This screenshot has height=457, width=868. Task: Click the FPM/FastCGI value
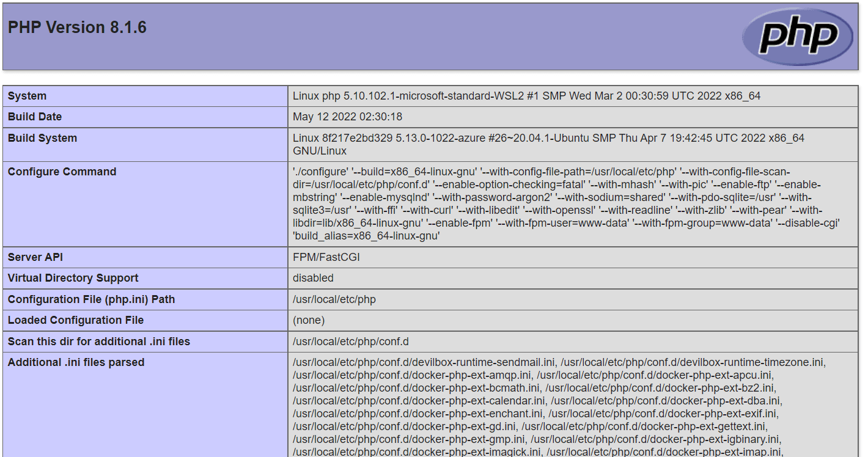[x=326, y=257]
